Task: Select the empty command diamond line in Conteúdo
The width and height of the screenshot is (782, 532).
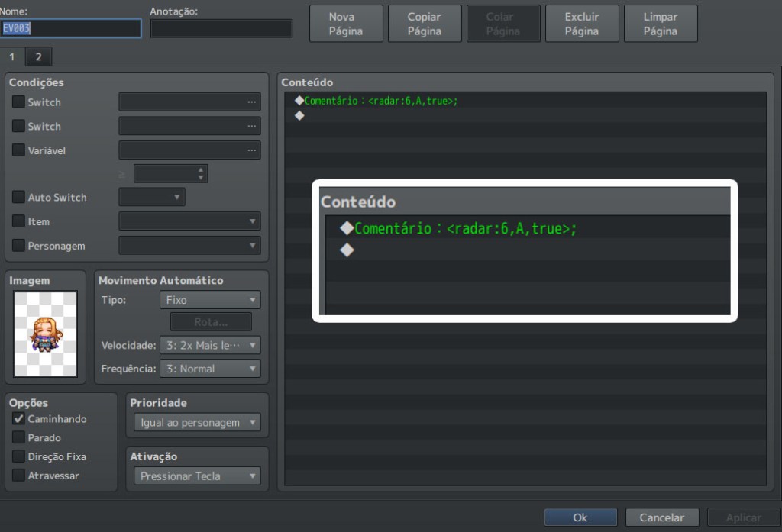Action: pyautogui.click(x=525, y=116)
